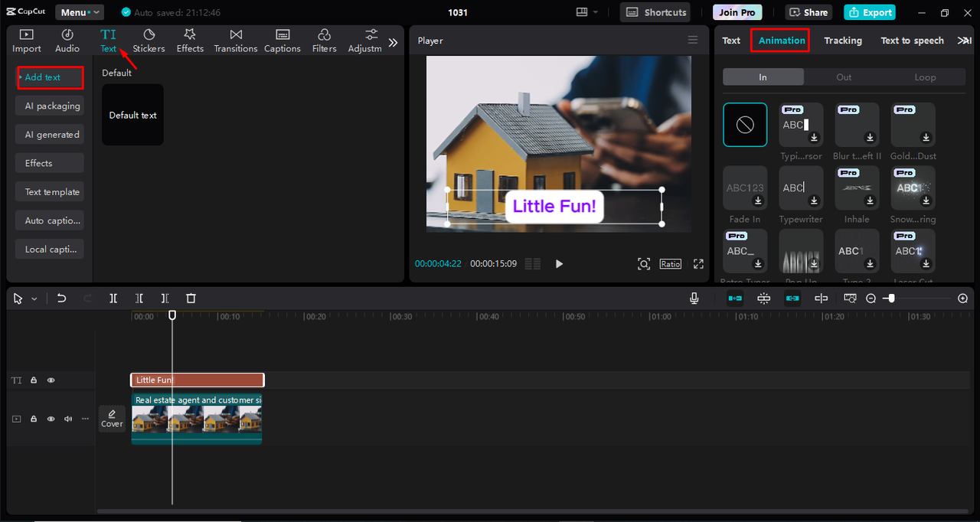
Task: Open the selection tool dropdown arrow
Action: 34,299
